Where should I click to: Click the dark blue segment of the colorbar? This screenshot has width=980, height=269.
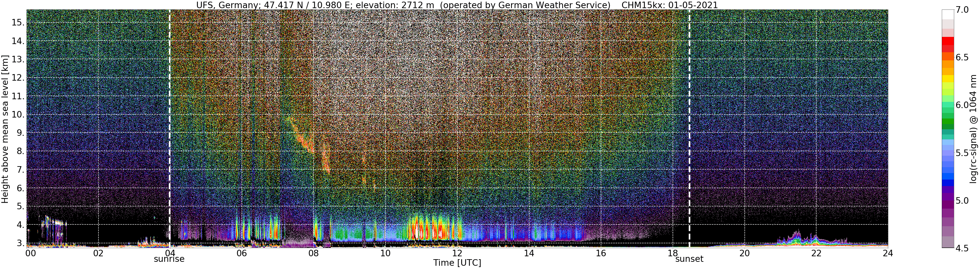pos(948,183)
